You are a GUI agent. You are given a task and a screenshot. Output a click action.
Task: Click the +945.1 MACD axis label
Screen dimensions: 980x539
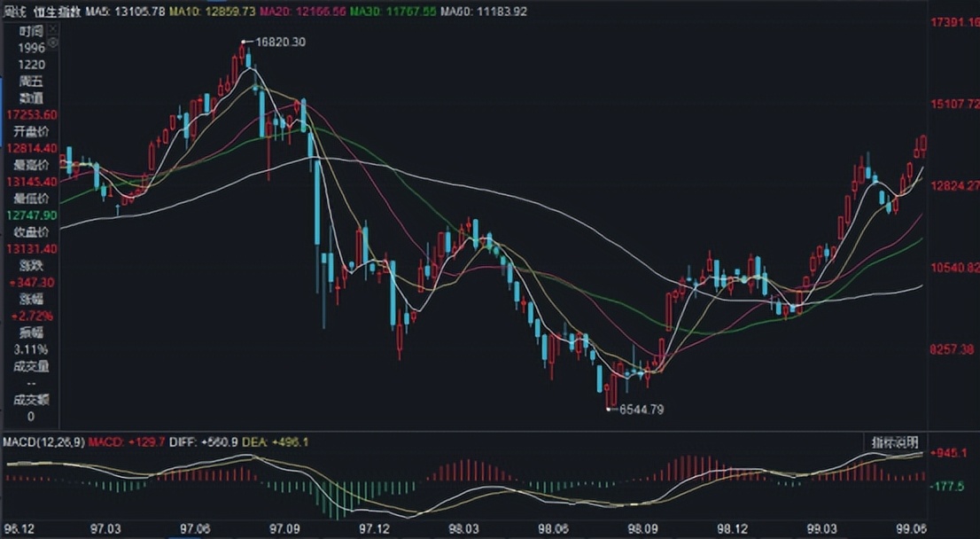click(x=949, y=452)
